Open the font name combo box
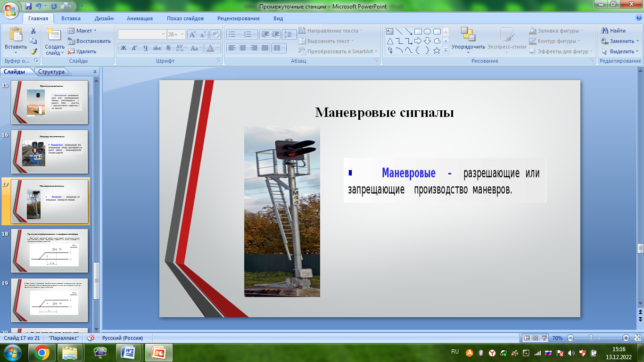The width and height of the screenshot is (644, 362). (142, 34)
